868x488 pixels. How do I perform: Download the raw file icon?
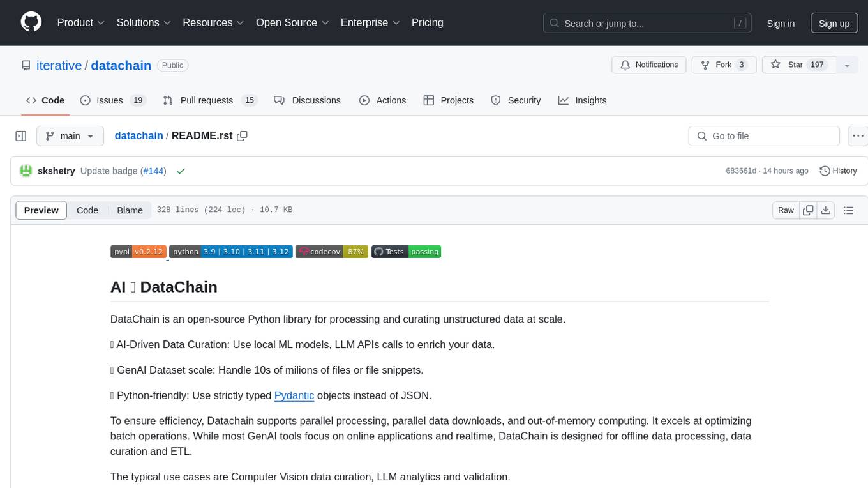826,210
